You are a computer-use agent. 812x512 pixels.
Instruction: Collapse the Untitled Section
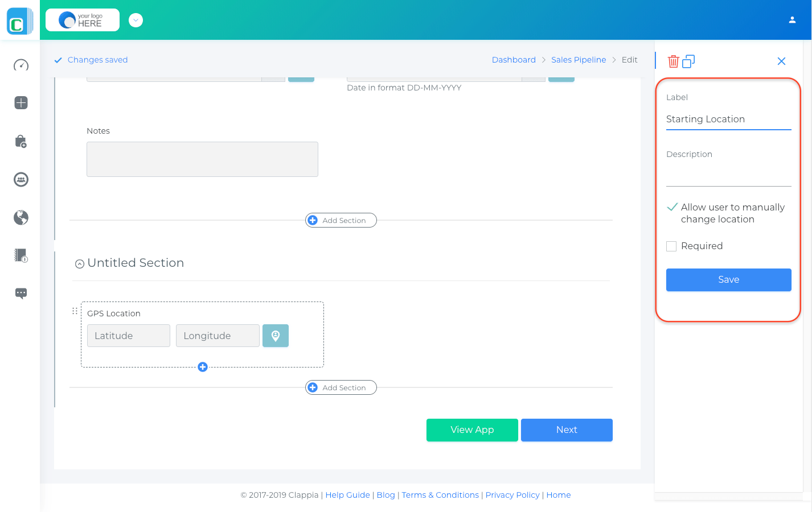click(80, 264)
